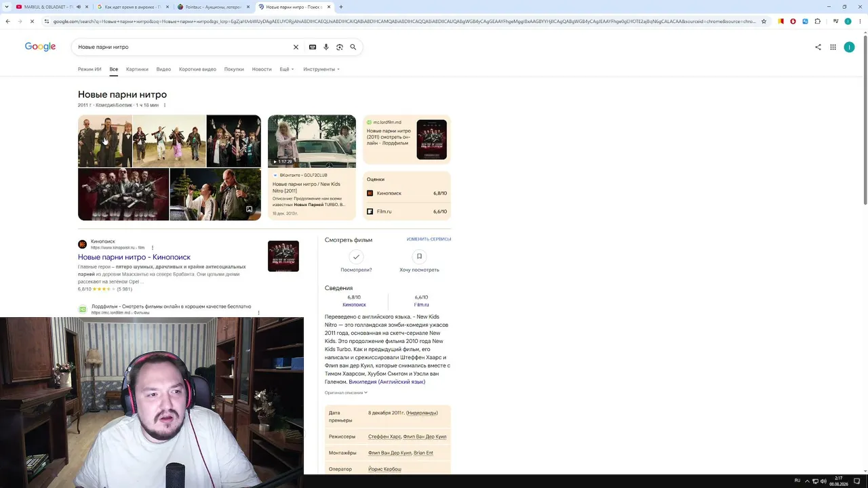Open the new tab plus button
Viewport: 868px width, 488px height.
[341, 7]
